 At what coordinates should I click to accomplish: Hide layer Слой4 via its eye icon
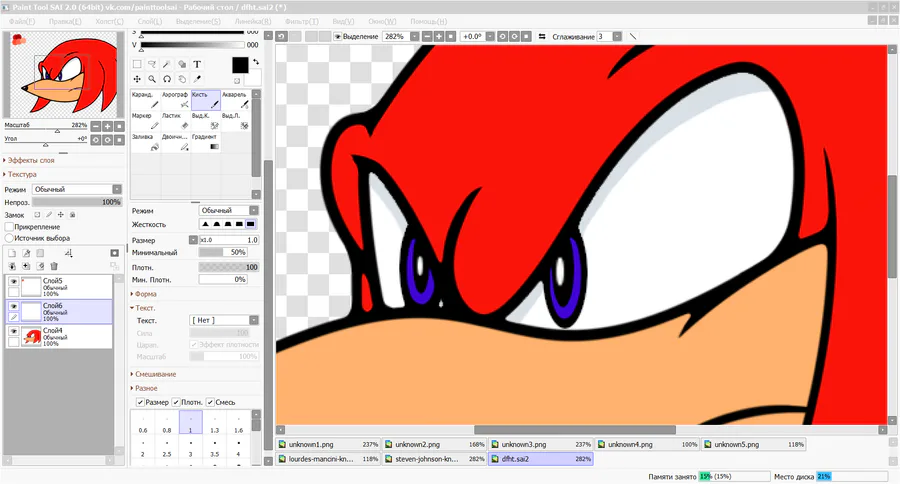pos(13,331)
